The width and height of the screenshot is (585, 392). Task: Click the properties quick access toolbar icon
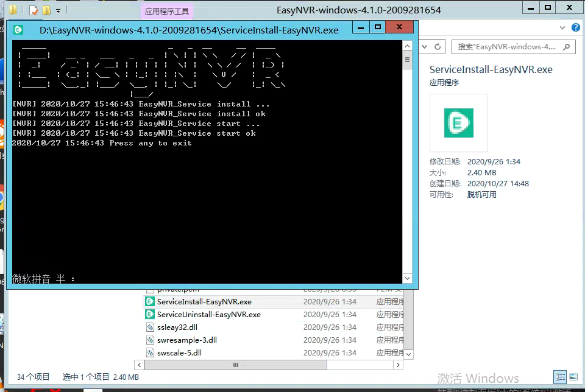34,10
